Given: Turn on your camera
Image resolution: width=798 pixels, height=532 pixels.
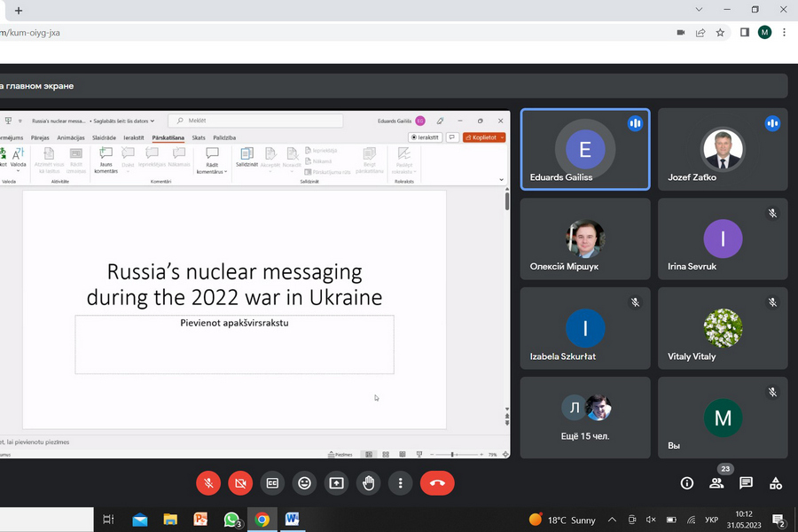Looking at the screenshot, I should [x=240, y=483].
